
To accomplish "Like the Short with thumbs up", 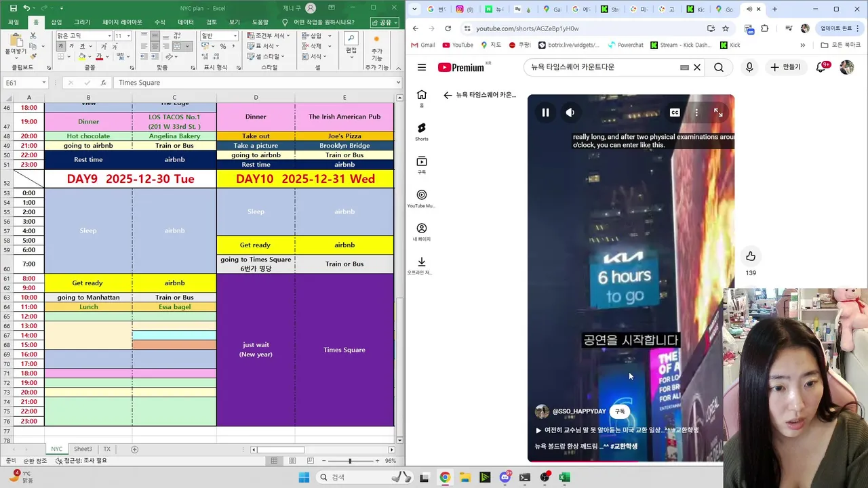I will pyautogui.click(x=751, y=256).
